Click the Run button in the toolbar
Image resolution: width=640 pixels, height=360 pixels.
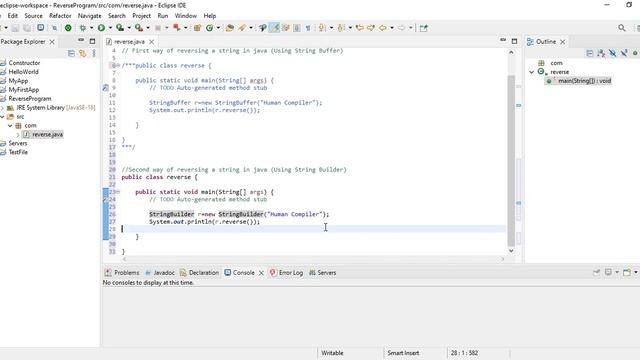click(101, 28)
